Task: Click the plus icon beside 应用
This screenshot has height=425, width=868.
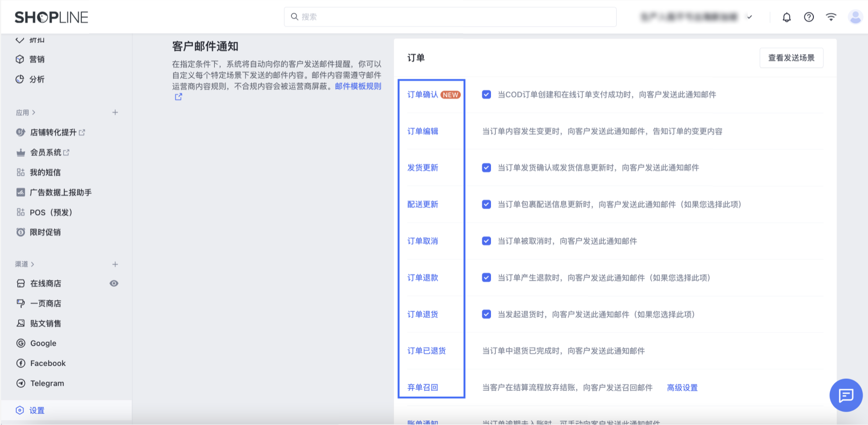Action: 115,113
